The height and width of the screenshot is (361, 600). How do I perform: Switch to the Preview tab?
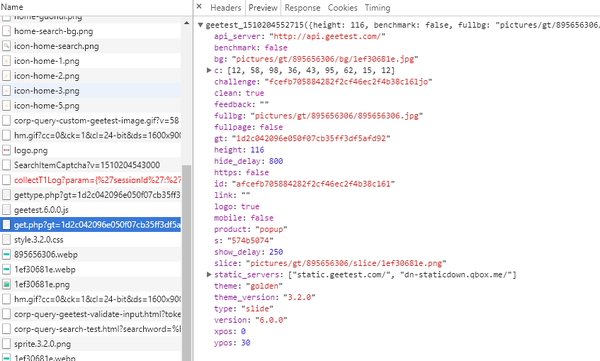(262, 8)
